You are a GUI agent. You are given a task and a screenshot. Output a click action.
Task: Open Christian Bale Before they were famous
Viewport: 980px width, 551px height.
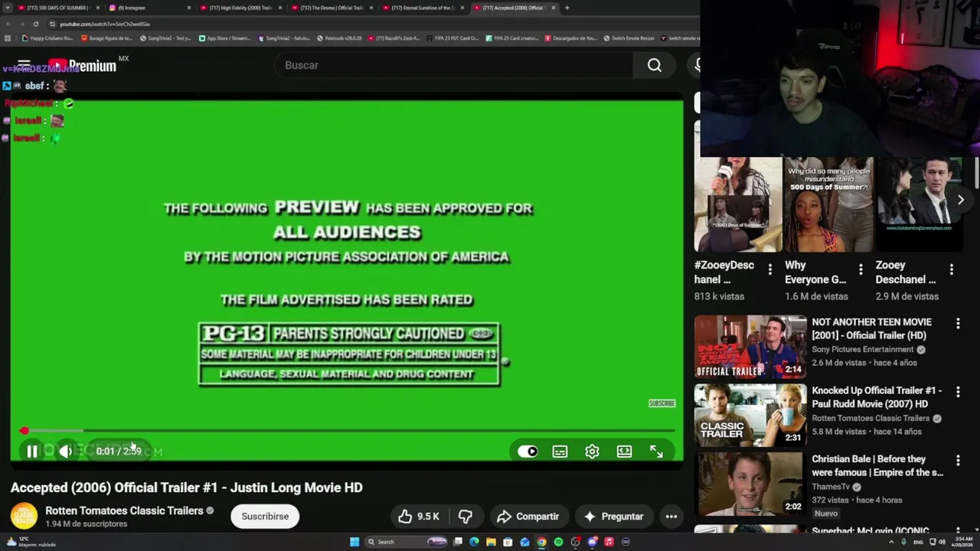877,465
